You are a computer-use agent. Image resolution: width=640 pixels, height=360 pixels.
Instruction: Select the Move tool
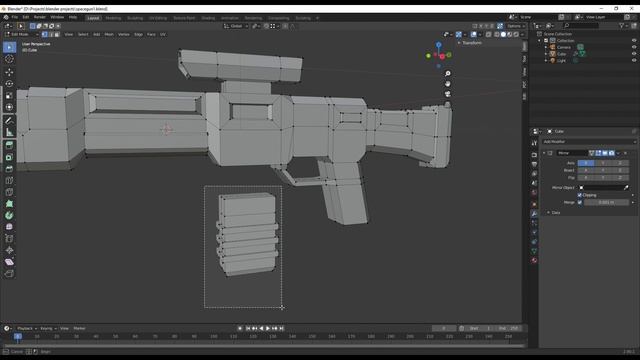coord(9,72)
